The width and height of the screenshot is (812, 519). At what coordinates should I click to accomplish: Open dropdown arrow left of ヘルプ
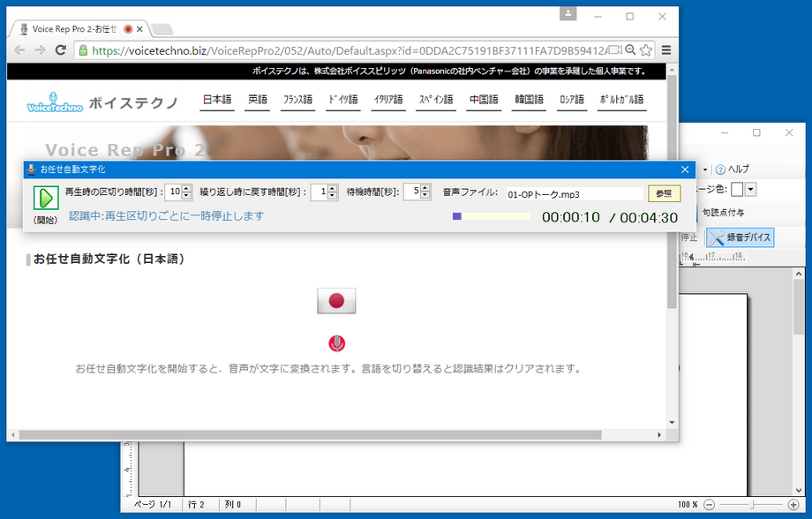click(x=705, y=169)
